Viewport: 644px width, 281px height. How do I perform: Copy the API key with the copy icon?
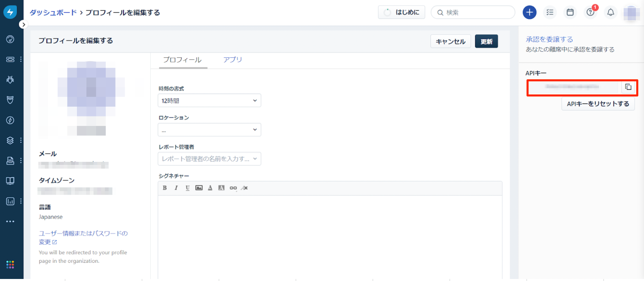[x=628, y=87]
